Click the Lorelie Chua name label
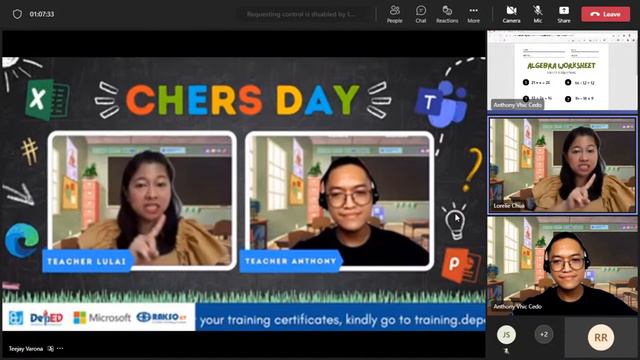The image size is (640, 360). click(509, 206)
